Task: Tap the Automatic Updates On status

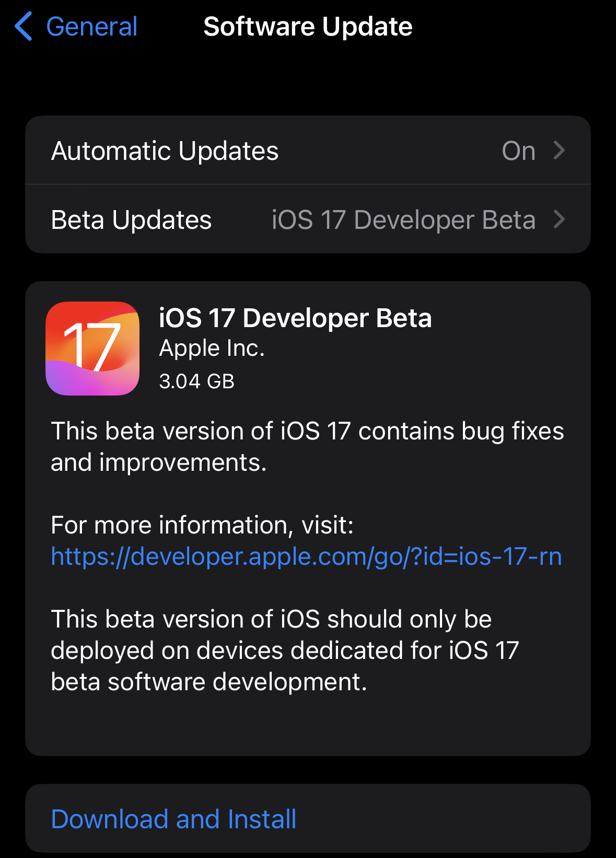Action: click(518, 151)
